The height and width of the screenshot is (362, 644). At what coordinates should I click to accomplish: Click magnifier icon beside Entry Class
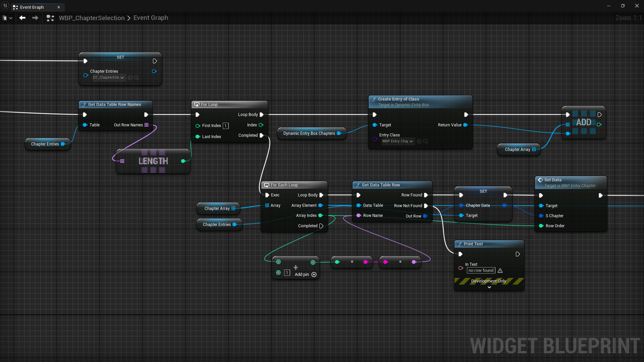[426, 141]
